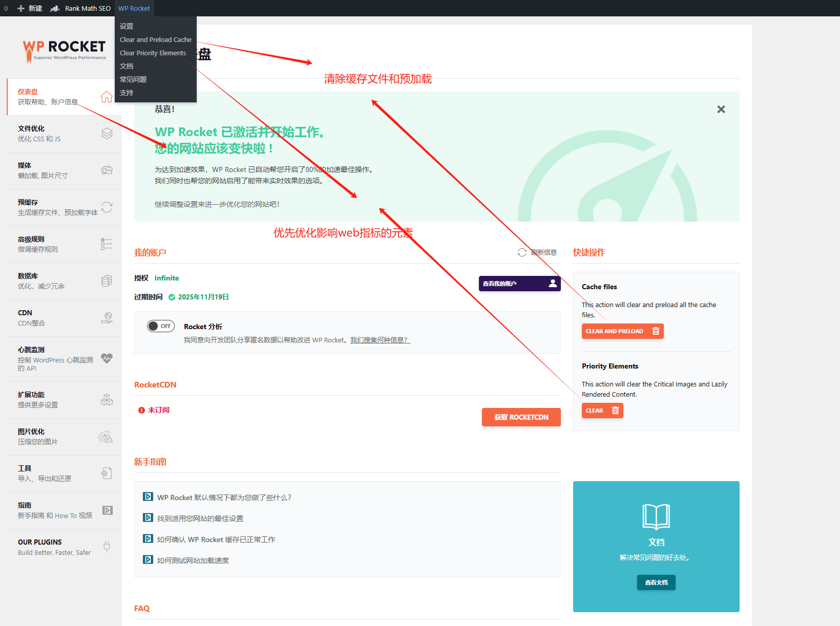Click the Tools file gear icon
The width and height of the screenshot is (840, 626).
(x=107, y=473)
